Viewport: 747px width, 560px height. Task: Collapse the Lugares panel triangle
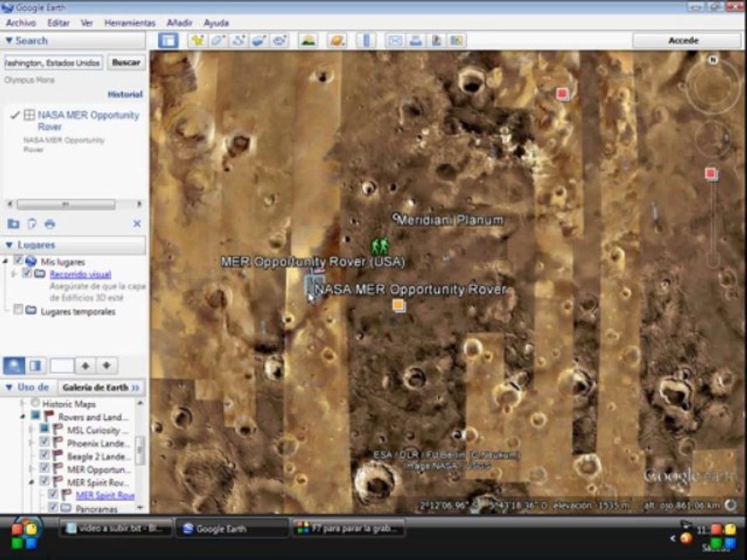coord(9,245)
